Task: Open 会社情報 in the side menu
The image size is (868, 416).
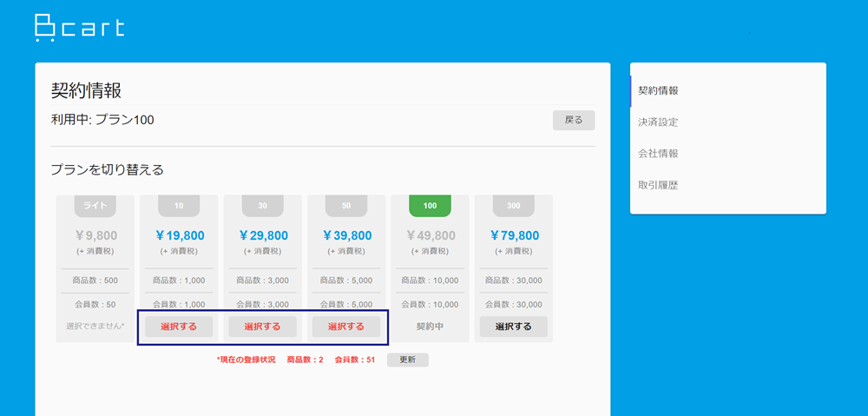Action: point(658,154)
